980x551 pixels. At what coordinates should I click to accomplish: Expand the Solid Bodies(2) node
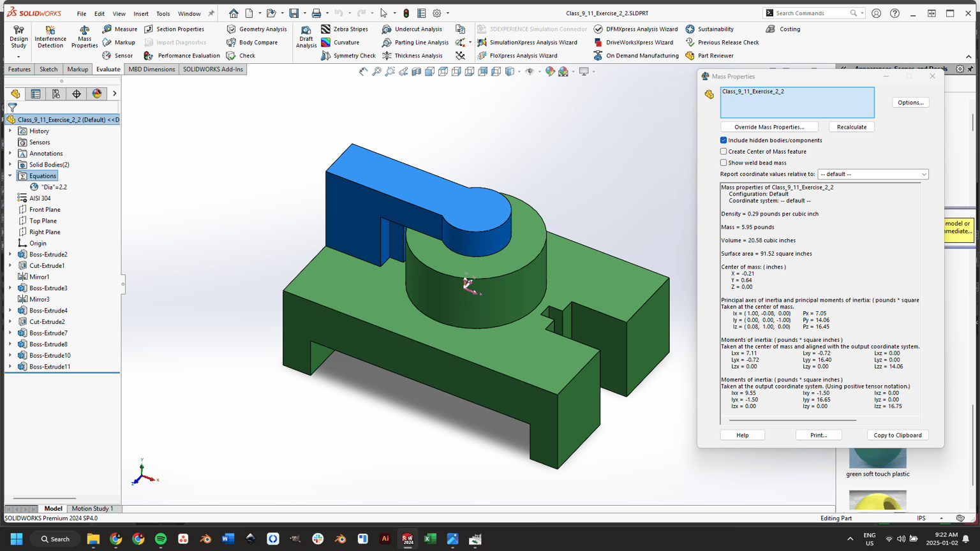click(x=10, y=165)
